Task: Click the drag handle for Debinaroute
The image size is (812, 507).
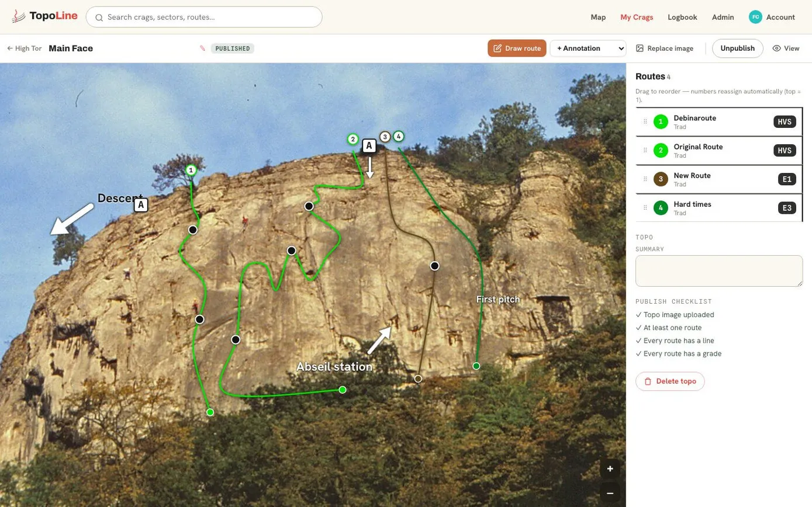Action: [645, 121]
